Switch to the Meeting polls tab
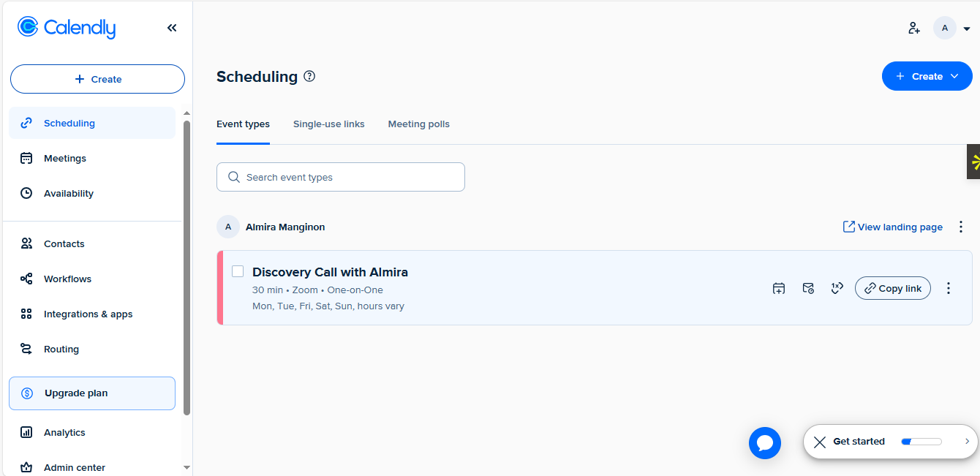 [x=418, y=124]
